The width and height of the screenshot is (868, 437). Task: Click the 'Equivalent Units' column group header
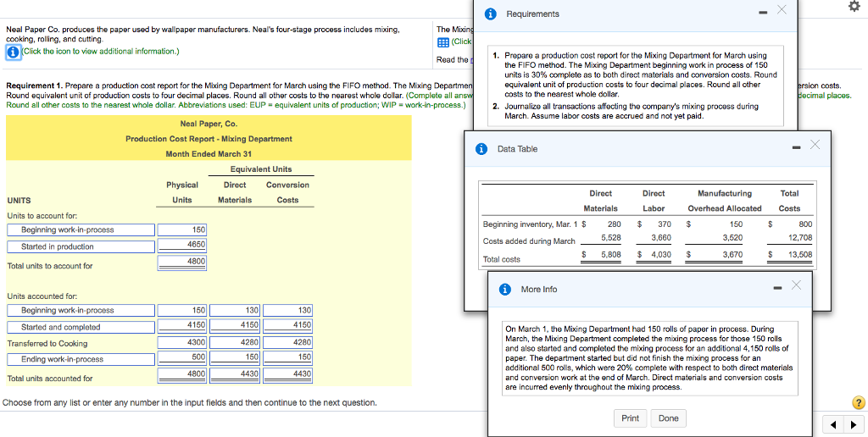261,169
